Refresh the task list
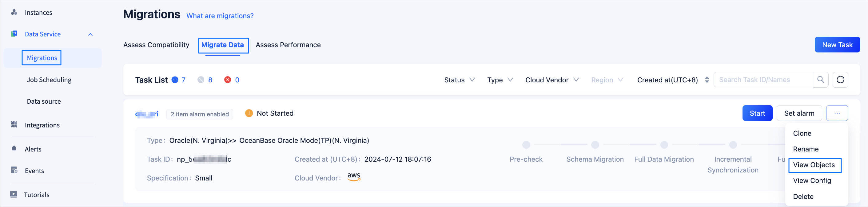 840,80
